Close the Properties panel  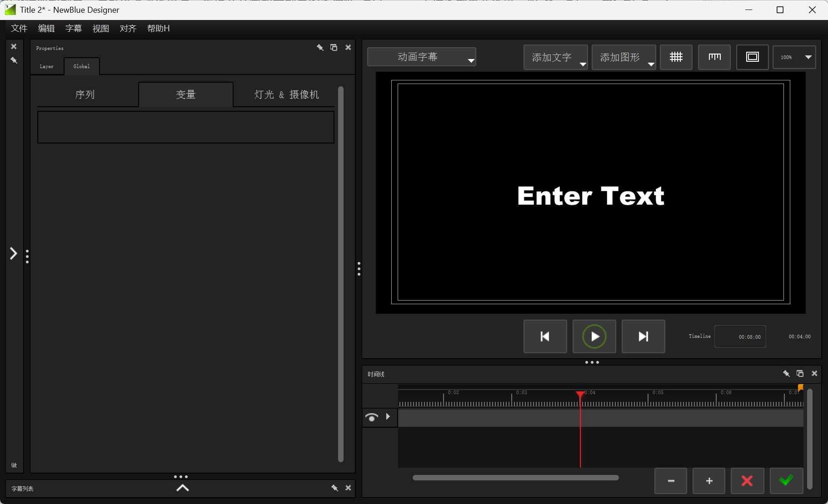(x=348, y=48)
